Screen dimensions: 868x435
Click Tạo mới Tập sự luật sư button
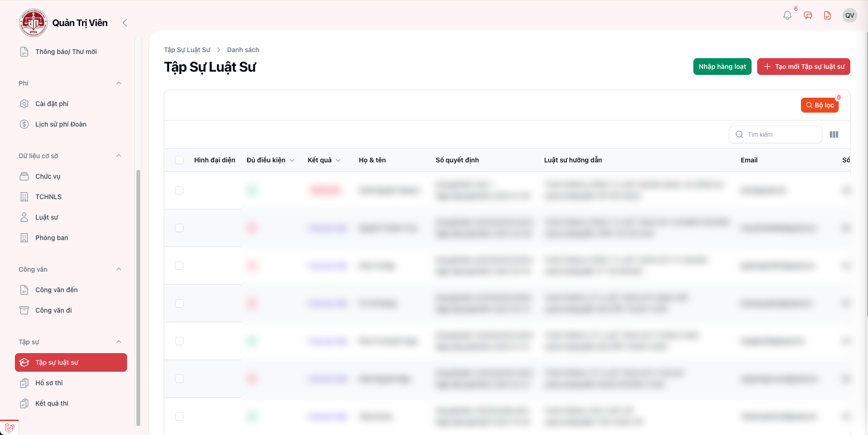click(803, 67)
